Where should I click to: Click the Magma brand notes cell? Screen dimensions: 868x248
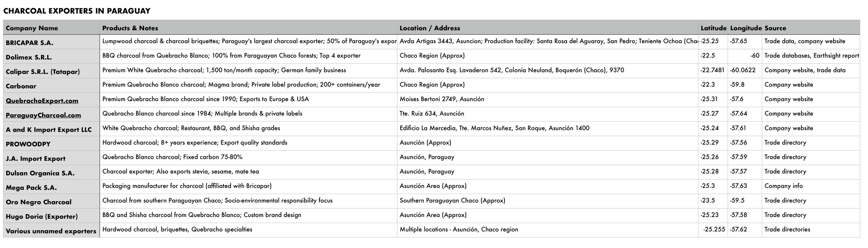[x=248, y=85]
